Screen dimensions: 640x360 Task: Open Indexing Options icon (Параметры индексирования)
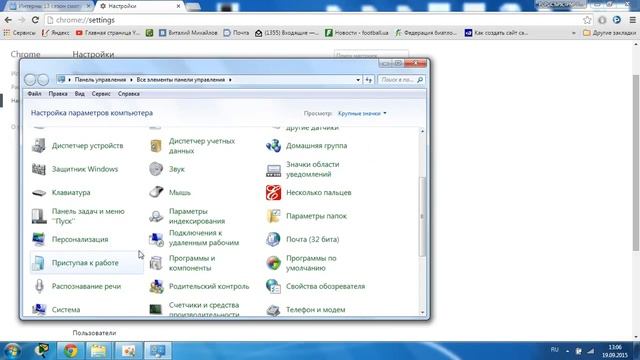point(156,216)
